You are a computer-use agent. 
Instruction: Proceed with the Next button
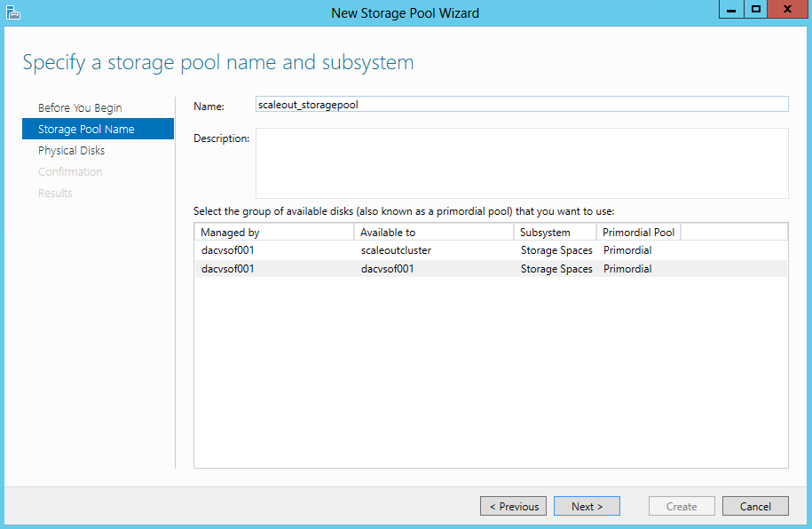[587, 506]
